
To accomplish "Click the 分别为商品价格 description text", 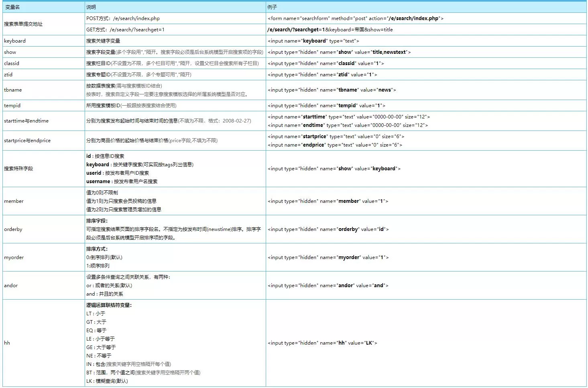I will pos(152,141).
